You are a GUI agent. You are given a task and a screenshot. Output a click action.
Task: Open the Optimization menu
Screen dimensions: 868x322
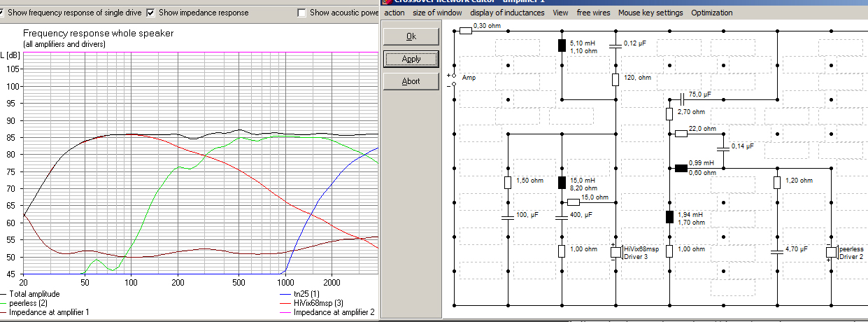[x=711, y=13]
